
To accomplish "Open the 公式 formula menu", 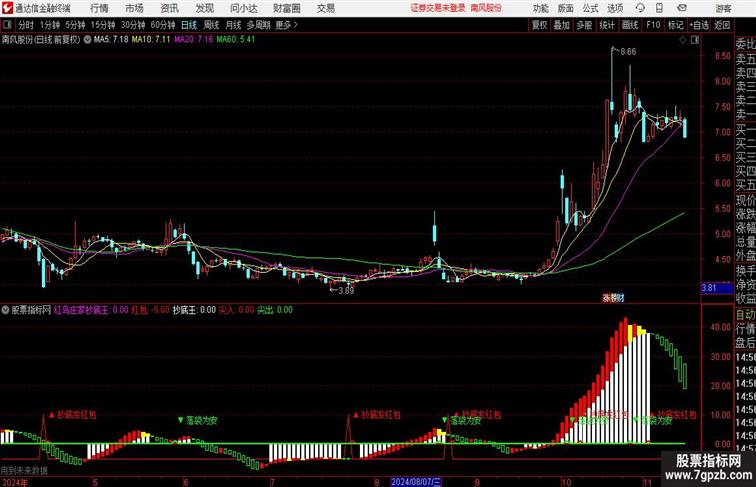I will pos(590,8).
